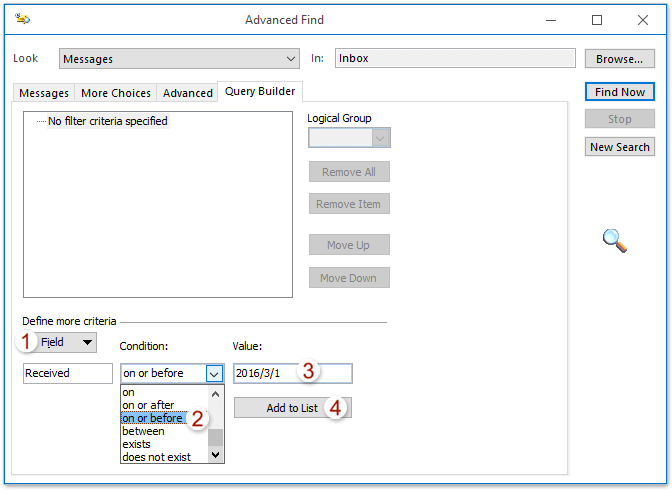Select 'between' from the condition list
Viewport: 672px width, 491px height.
point(143,431)
